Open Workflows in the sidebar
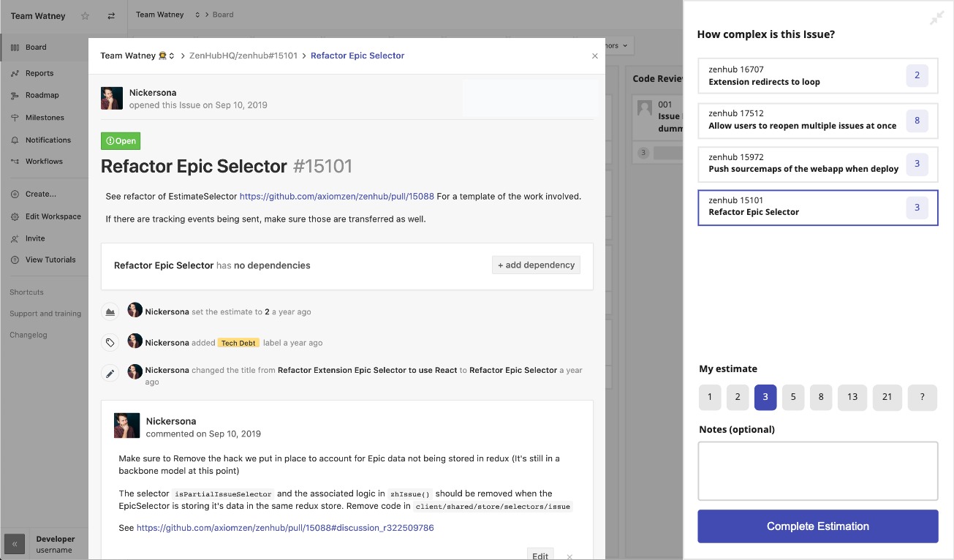This screenshot has width=954, height=560. pos(44,161)
